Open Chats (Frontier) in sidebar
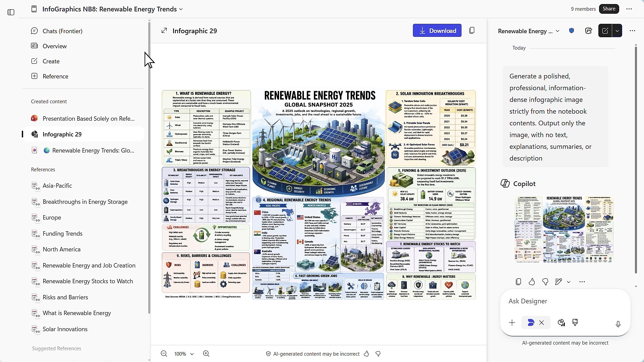644x362 pixels. click(x=62, y=31)
